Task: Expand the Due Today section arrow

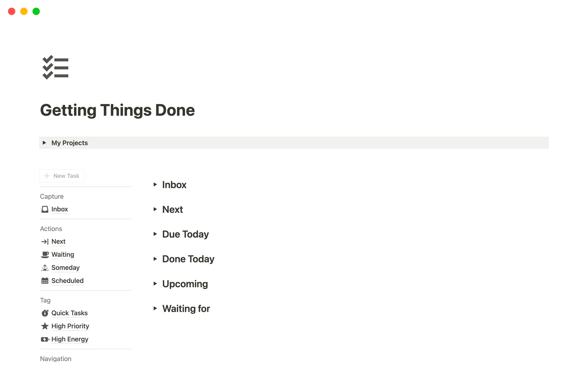Action: [x=155, y=234]
